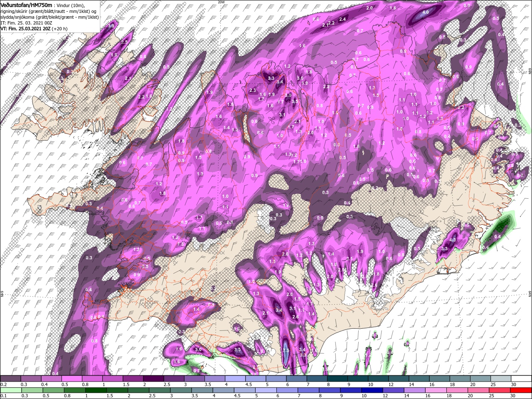Click the '20W' longitude label at the top edge
Viewport: 532px width, 399px height.
221,2
